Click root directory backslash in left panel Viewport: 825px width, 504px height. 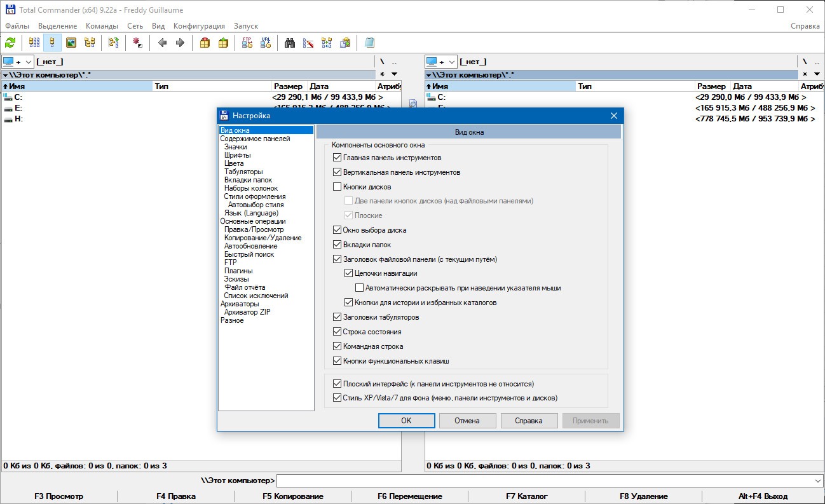coord(383,62)
